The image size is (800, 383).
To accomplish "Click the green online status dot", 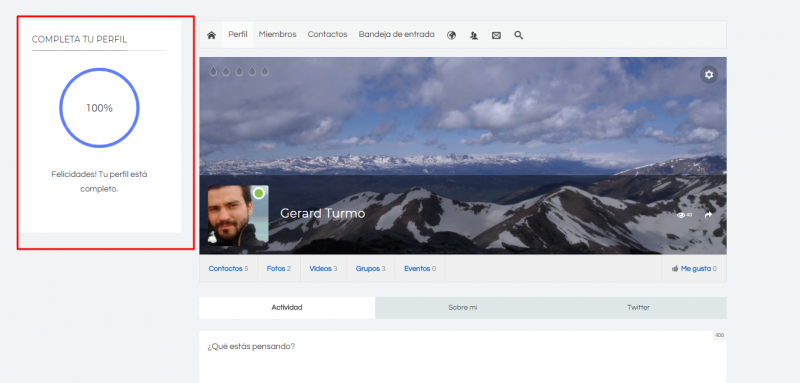I will 259,193.
